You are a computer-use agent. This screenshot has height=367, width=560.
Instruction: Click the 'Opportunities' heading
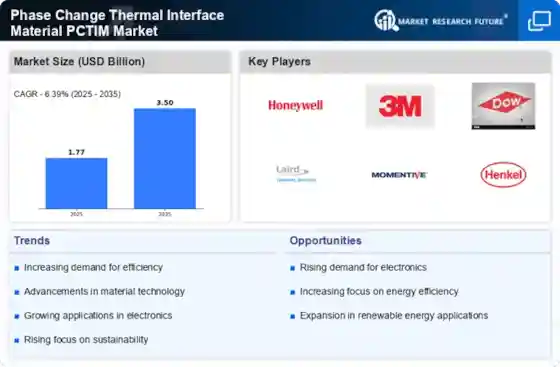coord(325,241)
